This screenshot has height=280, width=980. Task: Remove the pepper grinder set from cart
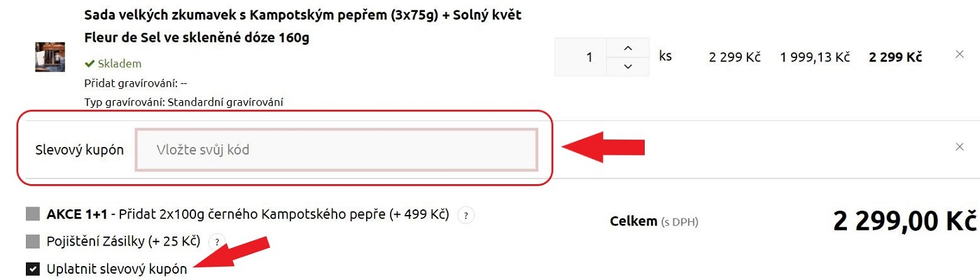[x=960, y=55]
